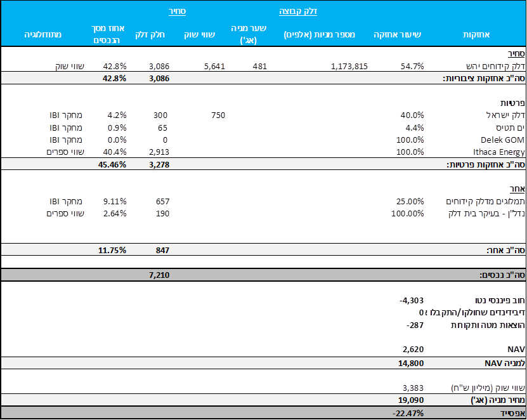Click the 'ים תטיס' row label
The height and width of the screenshot is (420, 527).
[x=511, y=128]
